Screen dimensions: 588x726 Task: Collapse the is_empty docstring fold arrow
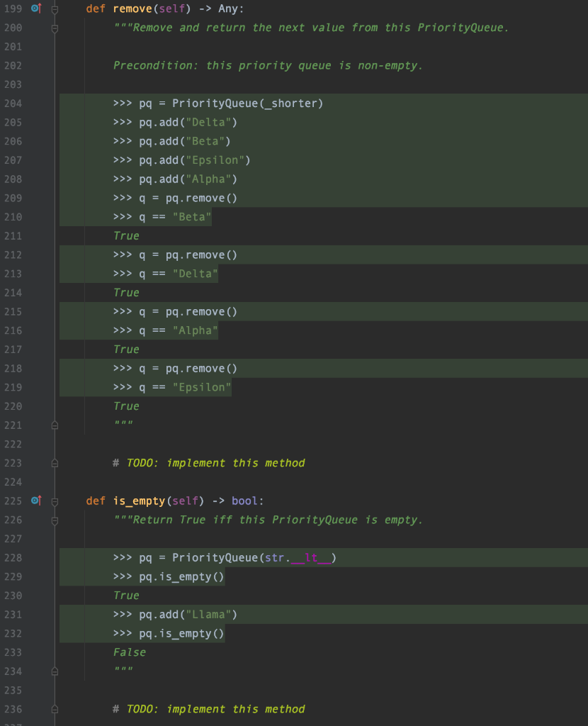[57, 520]
